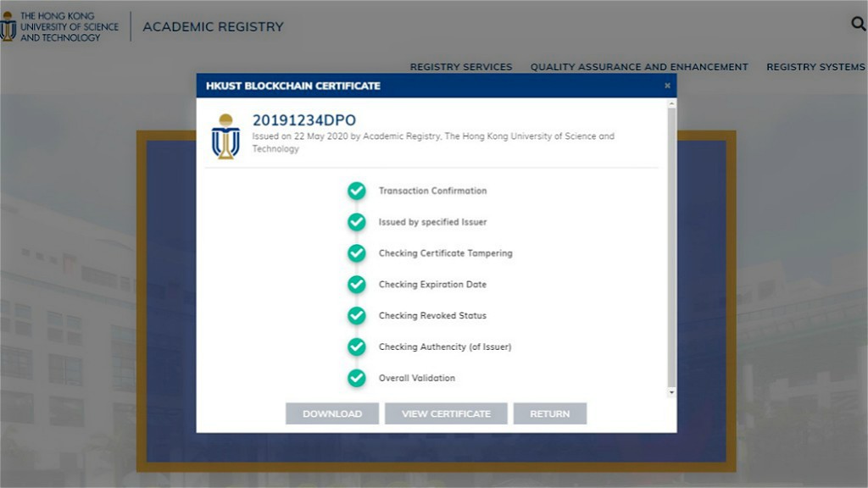
Task: Click the Transaction Confirmation green check icon
Action: coord(357,191)
